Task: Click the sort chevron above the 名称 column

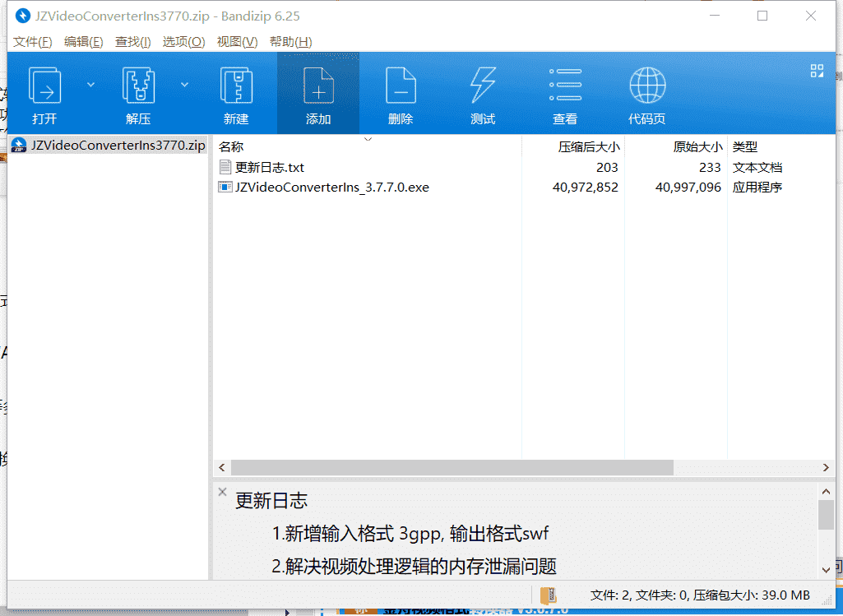Action: pos(368,139)
